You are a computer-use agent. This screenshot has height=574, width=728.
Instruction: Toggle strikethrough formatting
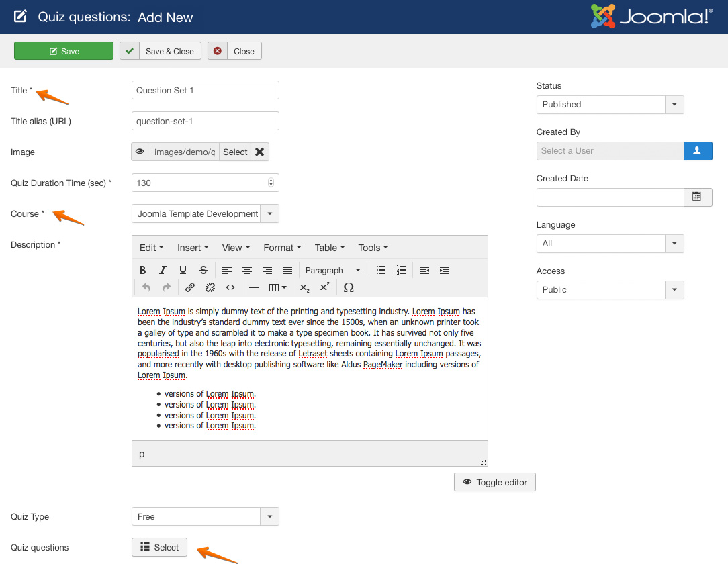coord(203,270)
